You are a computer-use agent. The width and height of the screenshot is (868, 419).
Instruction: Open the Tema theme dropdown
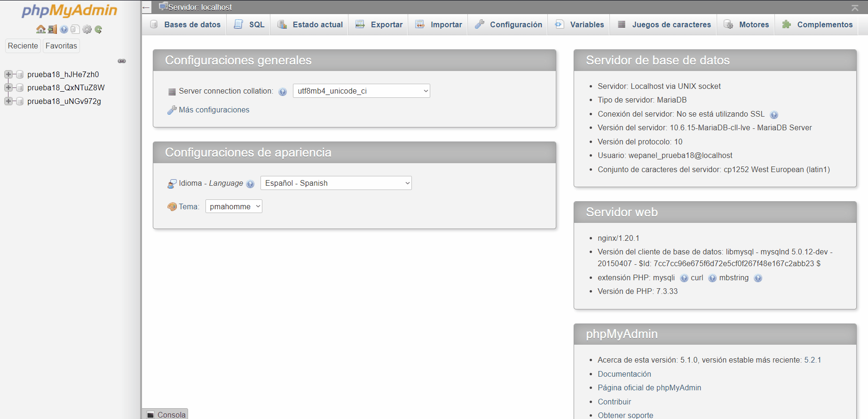234,206
